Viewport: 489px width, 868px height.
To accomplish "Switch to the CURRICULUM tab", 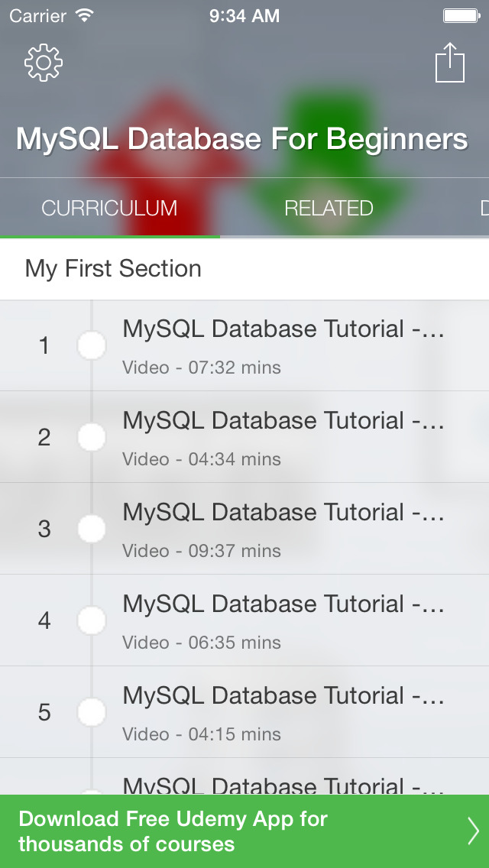I will (x=109, y=208).
